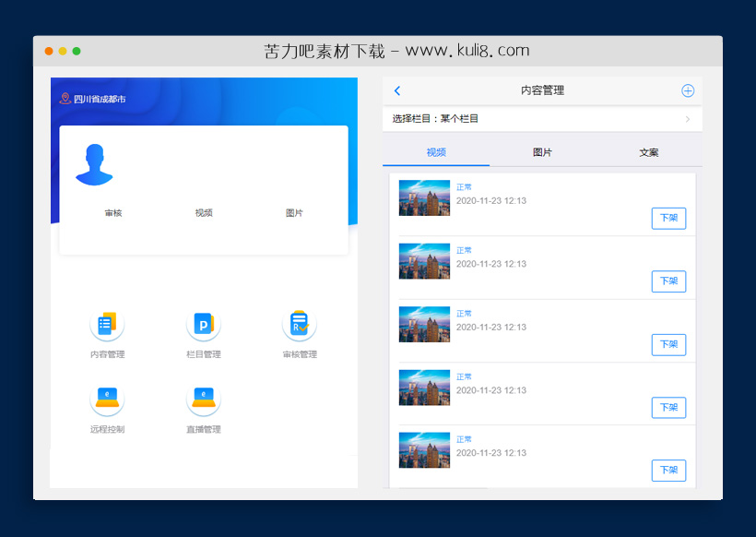The height and width of the screenshot is (537, 756).
Task: Tap the circular plus icon in 内容管理 header
Action: point(688,90)
